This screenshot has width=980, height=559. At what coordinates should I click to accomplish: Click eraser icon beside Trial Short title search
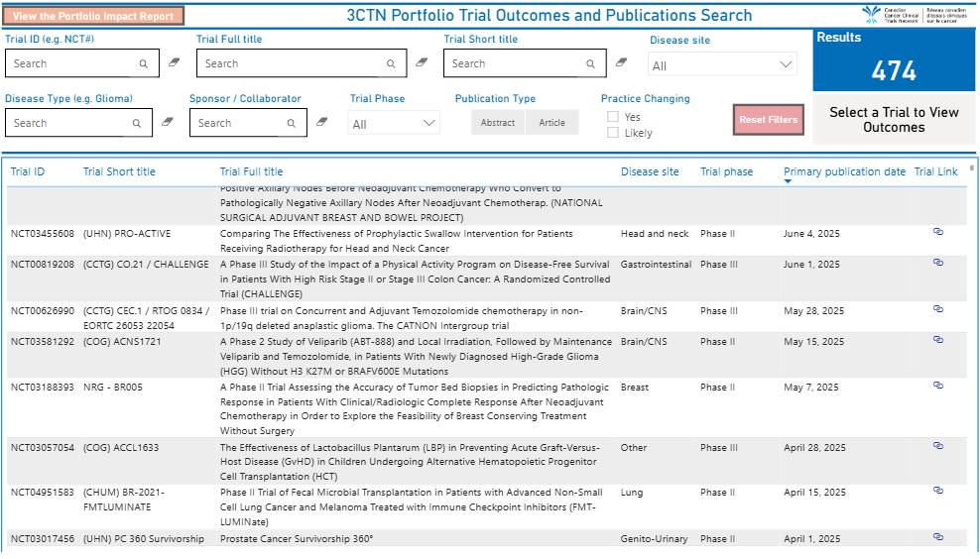click(x=622, y=62)
